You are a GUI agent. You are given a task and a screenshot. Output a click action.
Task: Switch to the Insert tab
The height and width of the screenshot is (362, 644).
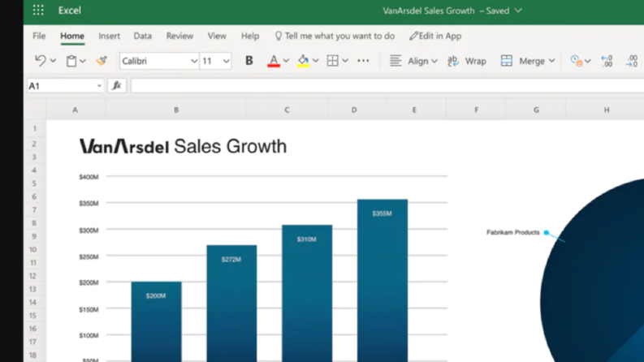pyautogui.click(x=110, y=36)
